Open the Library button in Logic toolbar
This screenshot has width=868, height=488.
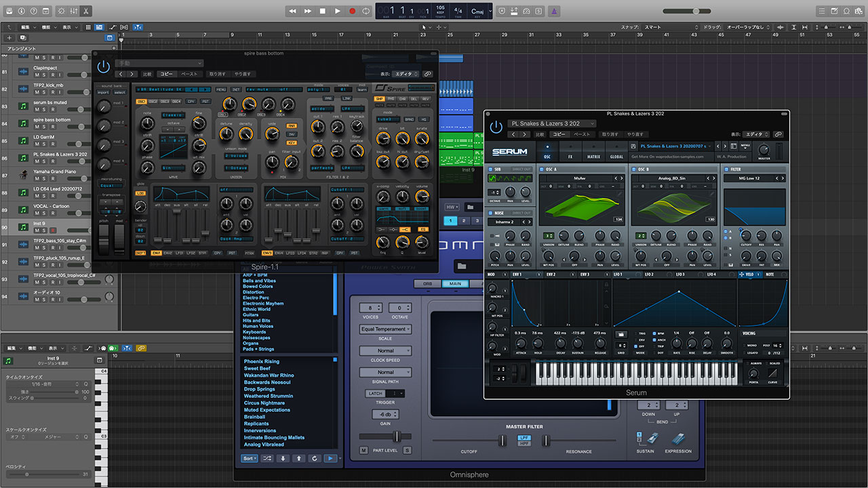click(x=8, y=11)
